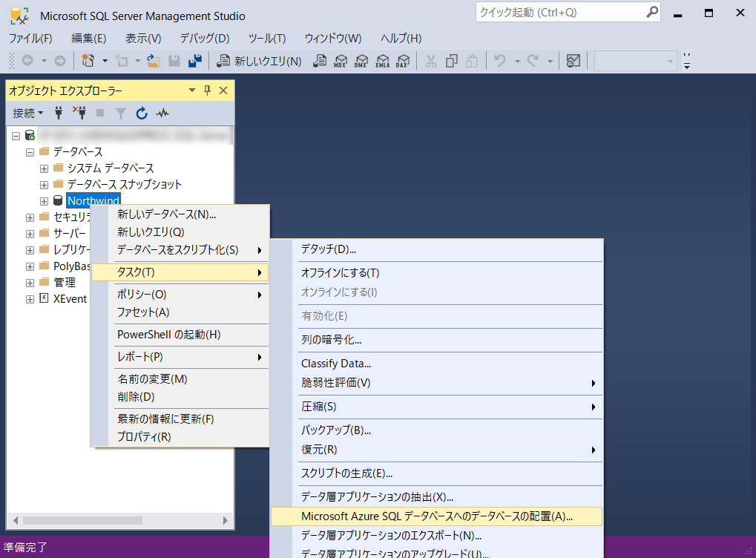Image resolution: width=756 pixels, height=558 pixels.
Task: Click the database engine query icon
Action: (319, 61)
